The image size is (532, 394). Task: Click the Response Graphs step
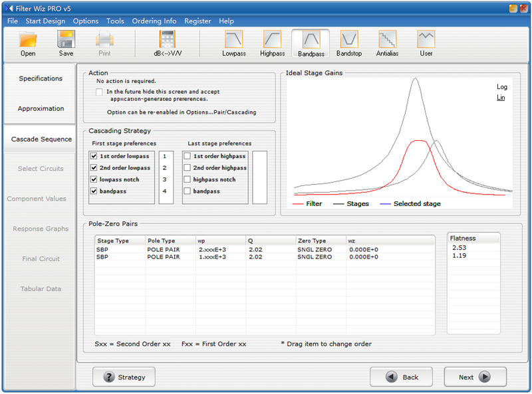41,229
